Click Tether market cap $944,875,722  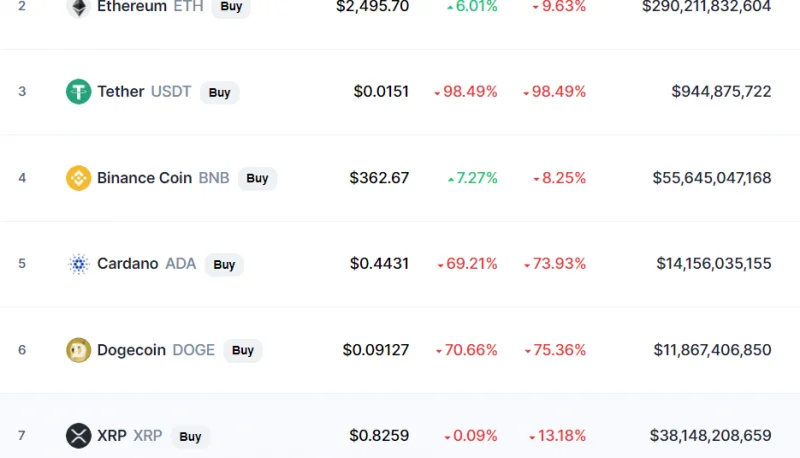pos(721,92)
